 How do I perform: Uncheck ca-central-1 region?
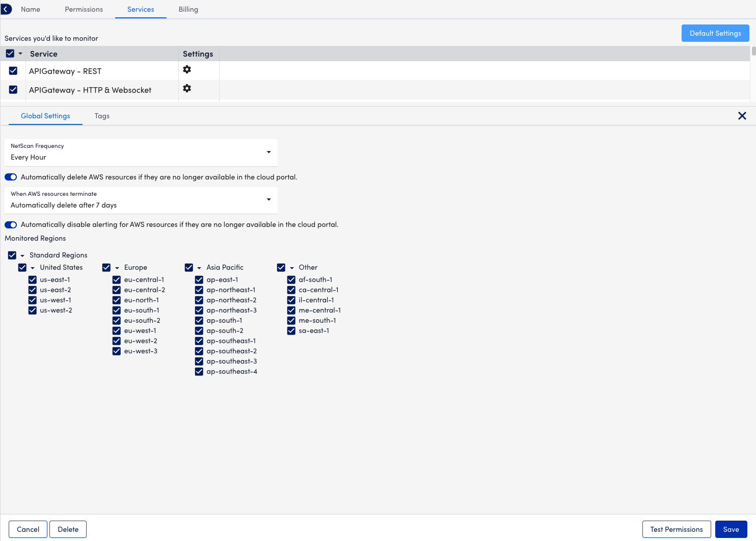pyautogui.click(x=291, y=290)
